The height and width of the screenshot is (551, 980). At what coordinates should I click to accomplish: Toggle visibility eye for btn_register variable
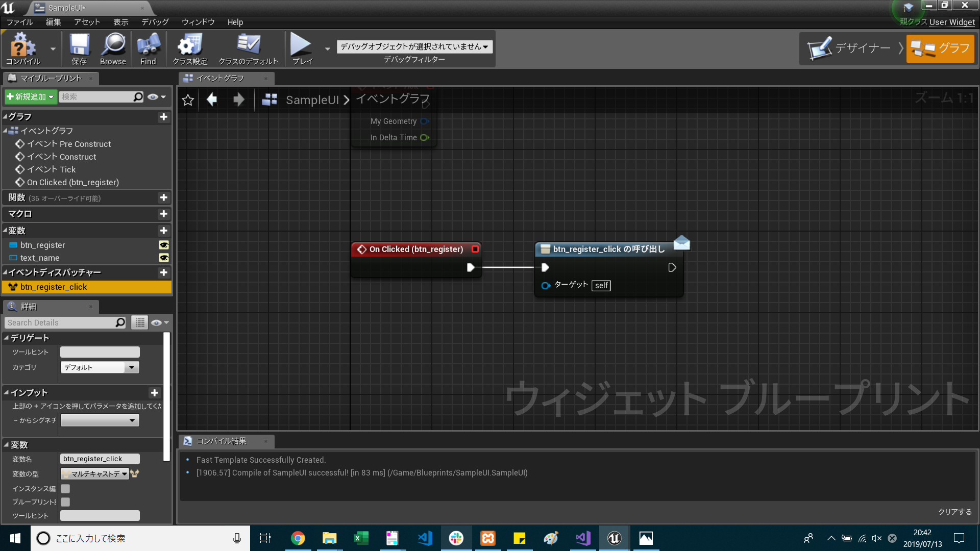pyautogui.click(x=164, y=245)
